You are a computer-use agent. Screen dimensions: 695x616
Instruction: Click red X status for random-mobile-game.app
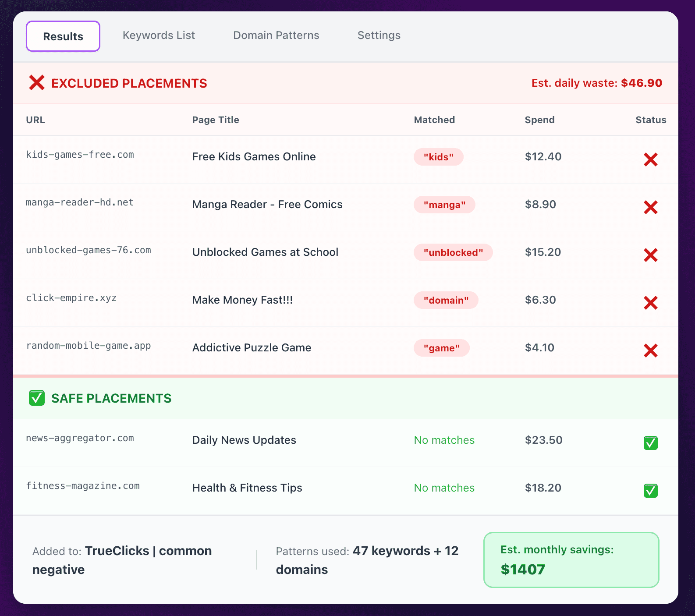[x=650, y=350]
